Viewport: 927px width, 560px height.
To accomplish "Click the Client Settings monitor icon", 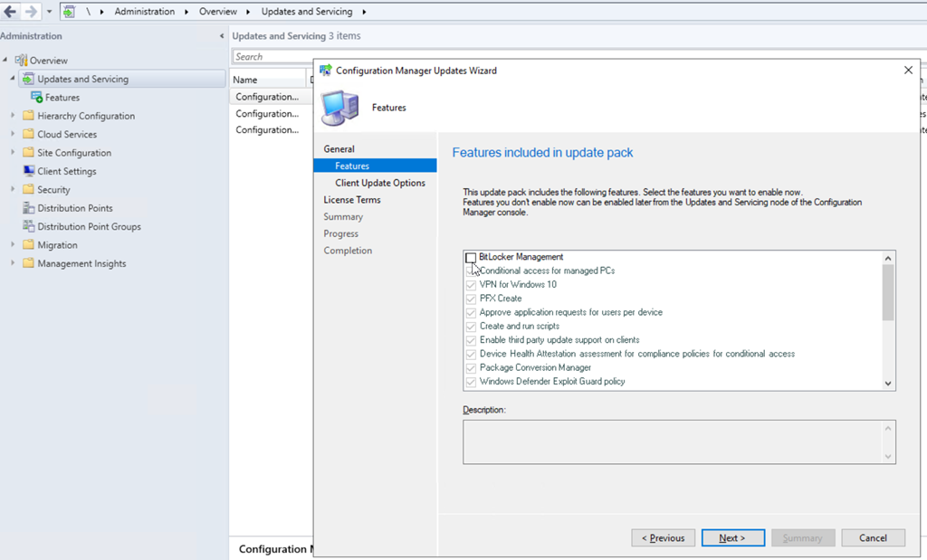I will click(28, 171).
